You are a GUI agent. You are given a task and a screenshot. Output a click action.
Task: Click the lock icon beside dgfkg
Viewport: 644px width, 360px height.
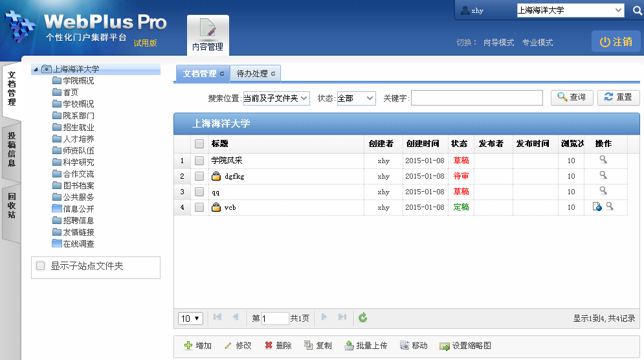point(217,176)
